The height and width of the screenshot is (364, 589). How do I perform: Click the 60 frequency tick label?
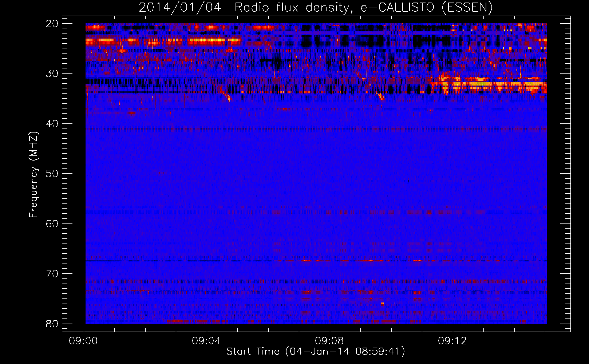coord(52,223)
